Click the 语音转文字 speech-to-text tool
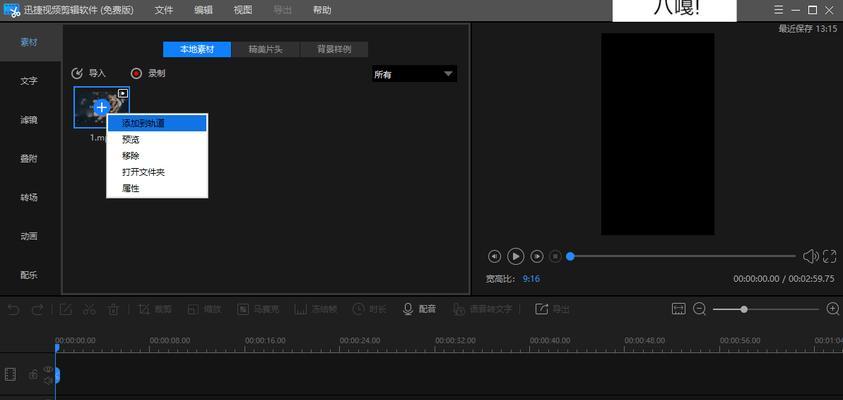843x400 pixels. tap(482, 309)
